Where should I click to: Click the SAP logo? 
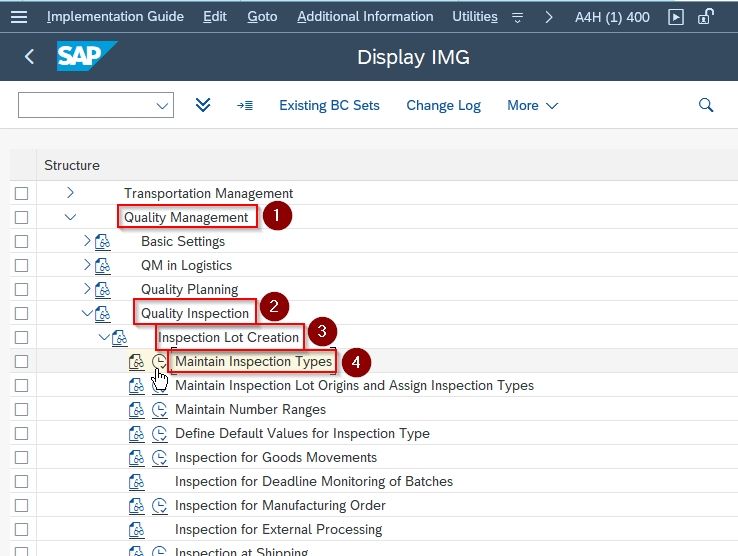coord(86,56)
